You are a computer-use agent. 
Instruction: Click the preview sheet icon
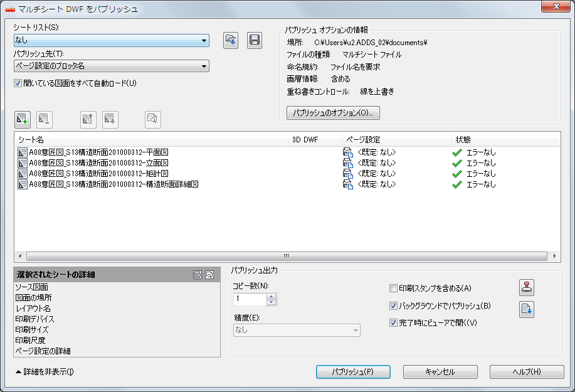click(153, 120)
